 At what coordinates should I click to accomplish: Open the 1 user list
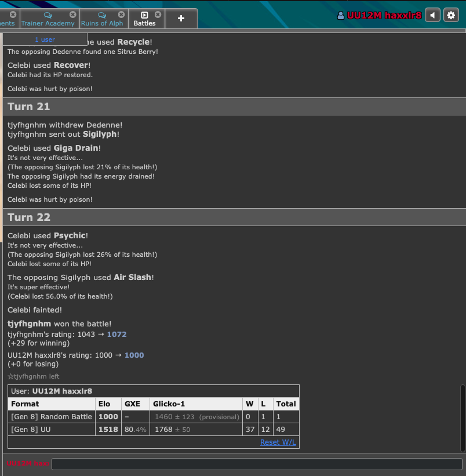pyautogui.click(x=45, y=39)
